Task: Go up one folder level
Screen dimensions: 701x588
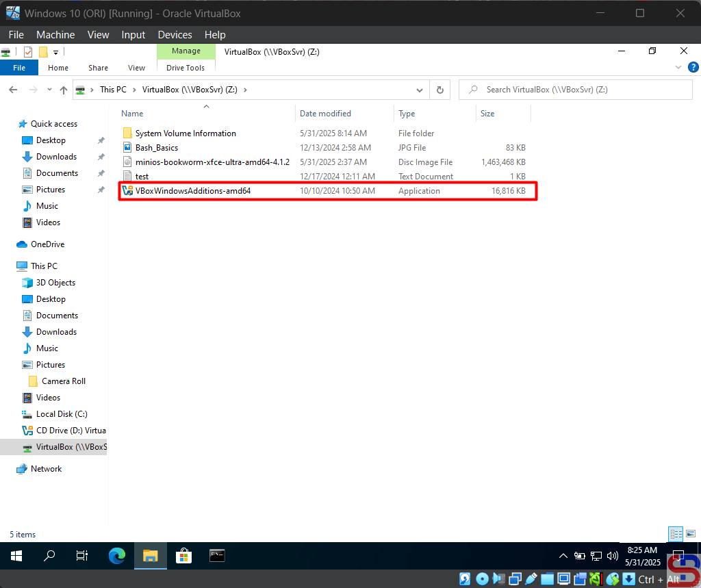Action: pyautogui.click(x=64, y=90)
